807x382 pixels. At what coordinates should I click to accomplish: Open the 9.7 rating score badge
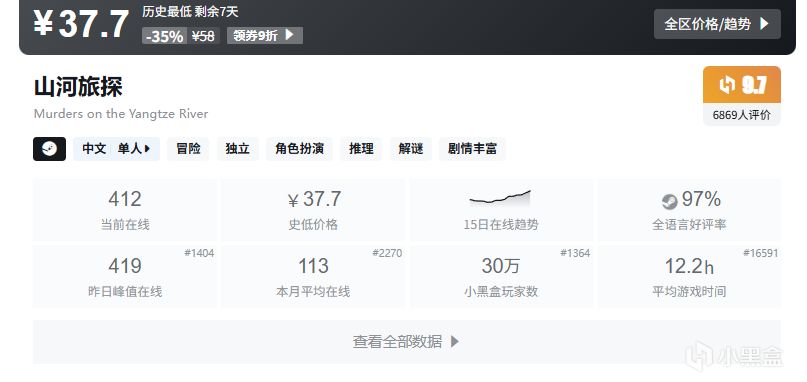742,85
